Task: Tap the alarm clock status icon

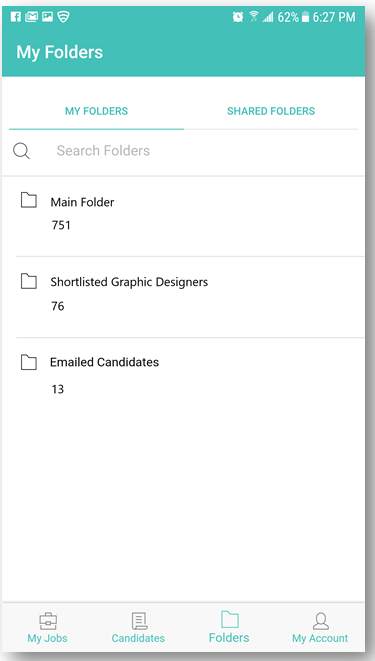Action: (238, 17)
